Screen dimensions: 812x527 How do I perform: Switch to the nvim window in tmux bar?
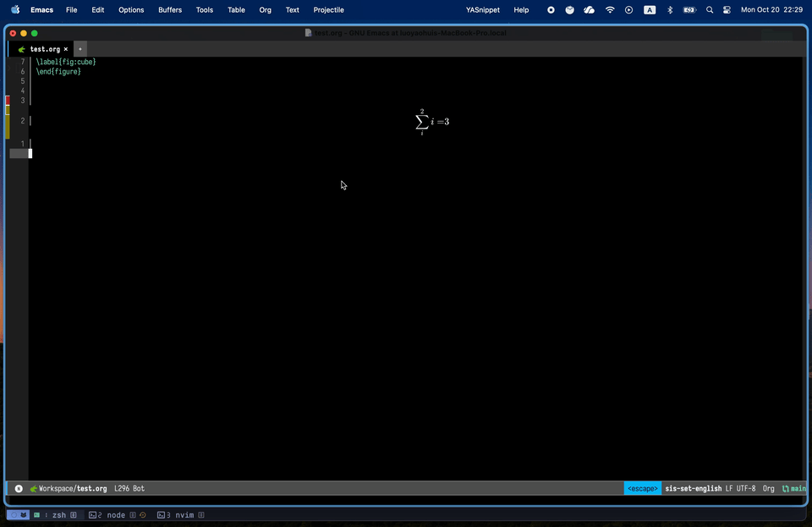point(183,514)
